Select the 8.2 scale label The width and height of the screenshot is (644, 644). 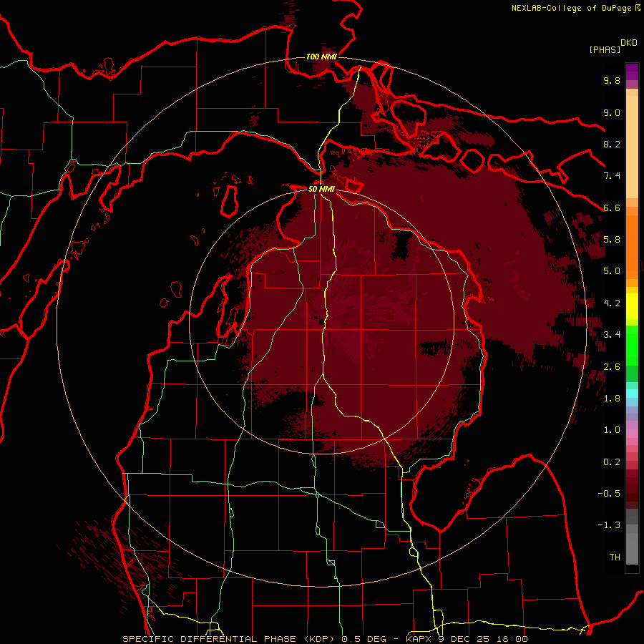pyautogui.click(x=612, y=144)
